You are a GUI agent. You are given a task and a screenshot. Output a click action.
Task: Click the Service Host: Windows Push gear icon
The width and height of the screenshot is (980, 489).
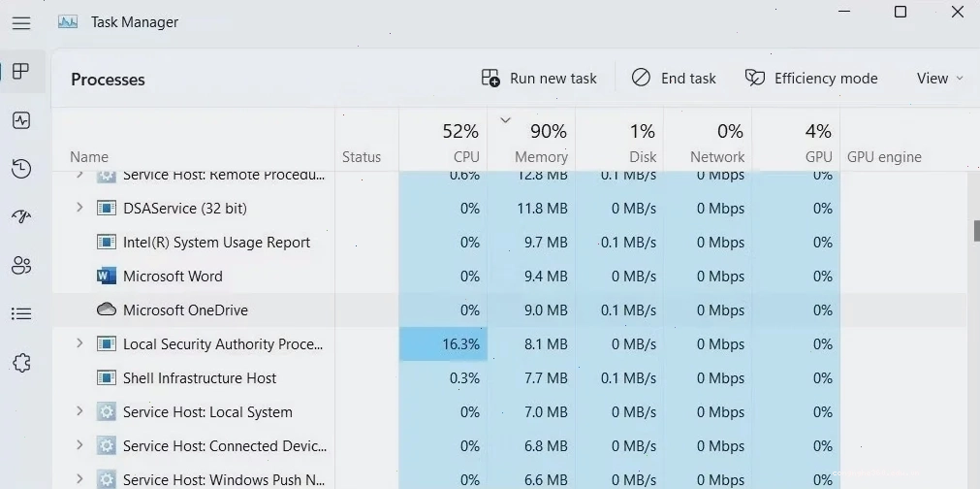coord(107,479)
